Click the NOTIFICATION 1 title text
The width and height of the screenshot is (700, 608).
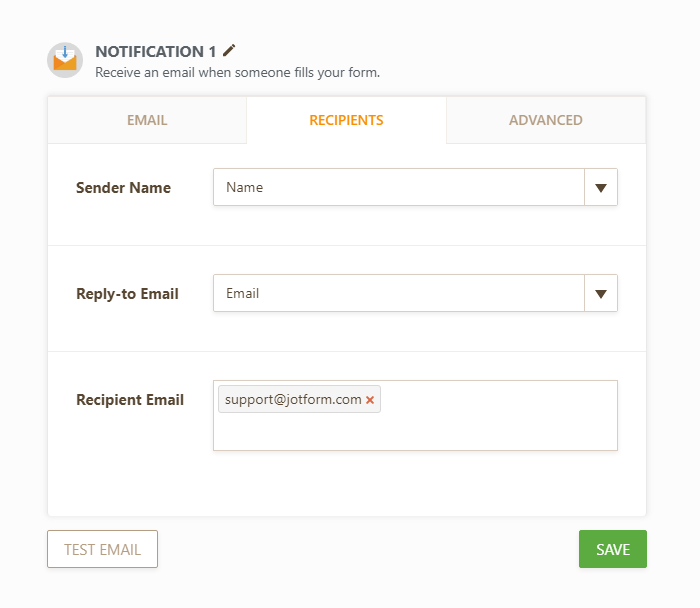coord(156,51)
